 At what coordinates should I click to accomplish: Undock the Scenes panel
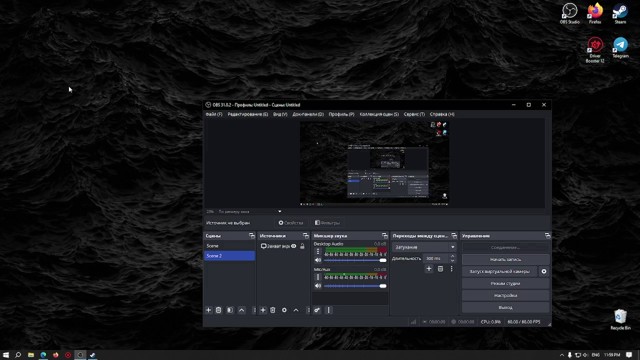coord(251,236)
